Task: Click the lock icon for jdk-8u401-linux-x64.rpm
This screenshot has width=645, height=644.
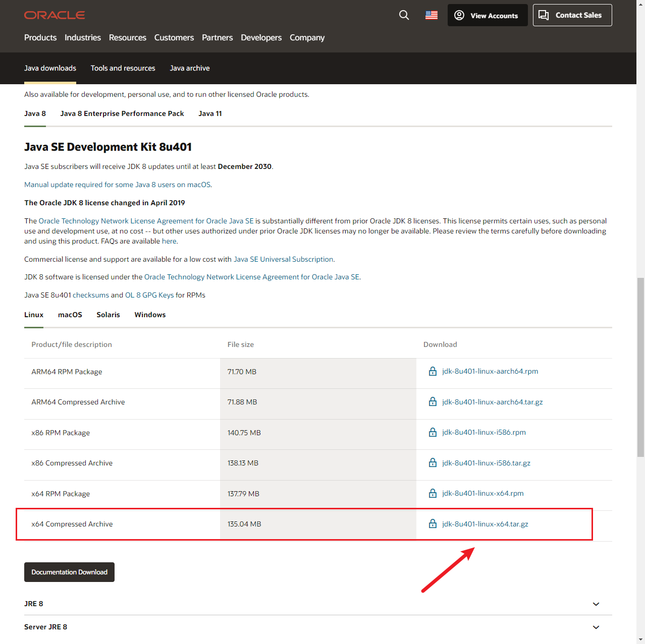Action: coord(433,493)
